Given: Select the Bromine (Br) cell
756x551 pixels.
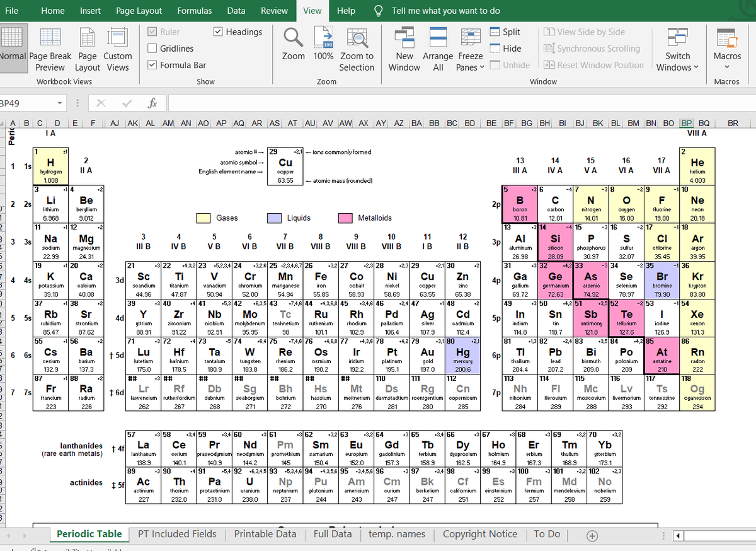Looking at the screenshot, I should tap(662, 280).
